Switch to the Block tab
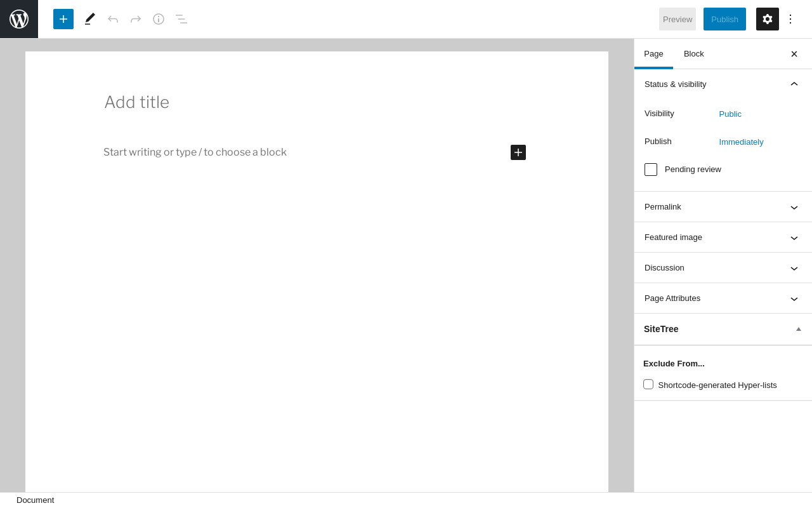 tap(694, 54)
